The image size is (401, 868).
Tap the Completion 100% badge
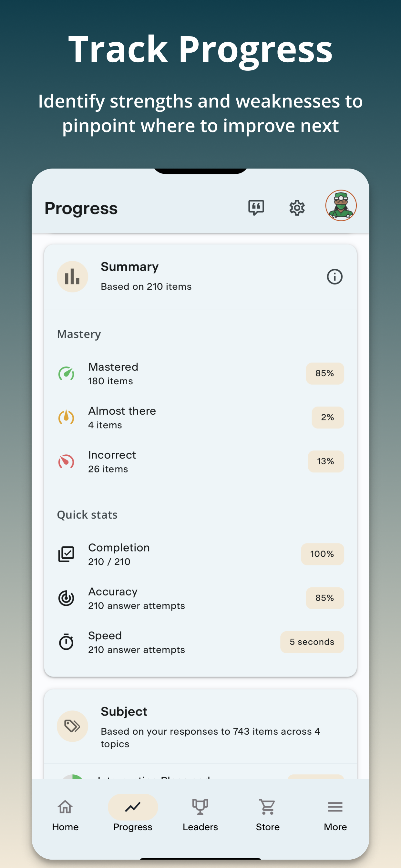click(x=322, y=554)
